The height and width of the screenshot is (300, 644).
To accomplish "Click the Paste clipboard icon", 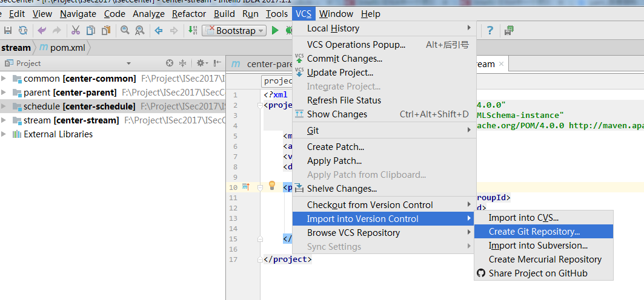I will 106,30.
